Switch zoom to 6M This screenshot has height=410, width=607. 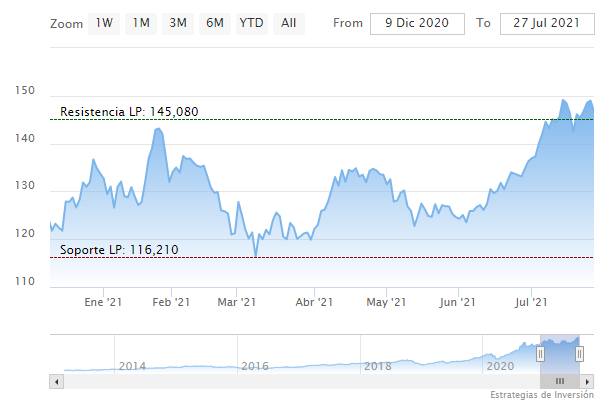click(x=214, y=22)
